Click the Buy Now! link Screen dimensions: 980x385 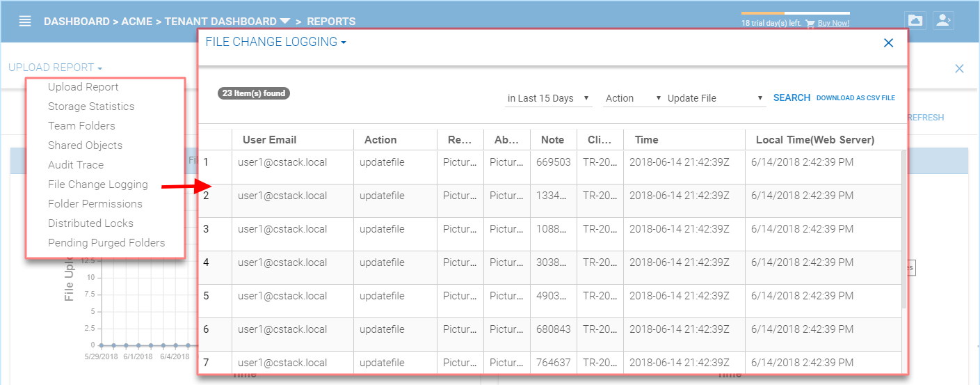(833, 24)
